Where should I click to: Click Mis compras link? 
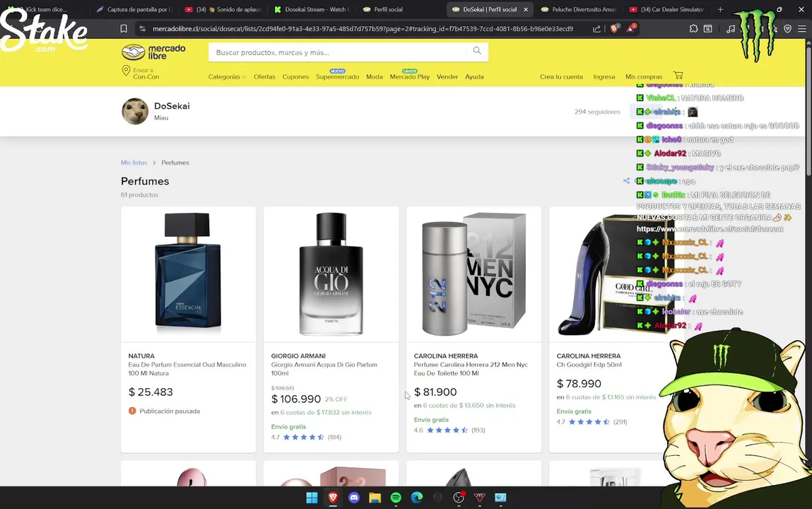(644, 76)
